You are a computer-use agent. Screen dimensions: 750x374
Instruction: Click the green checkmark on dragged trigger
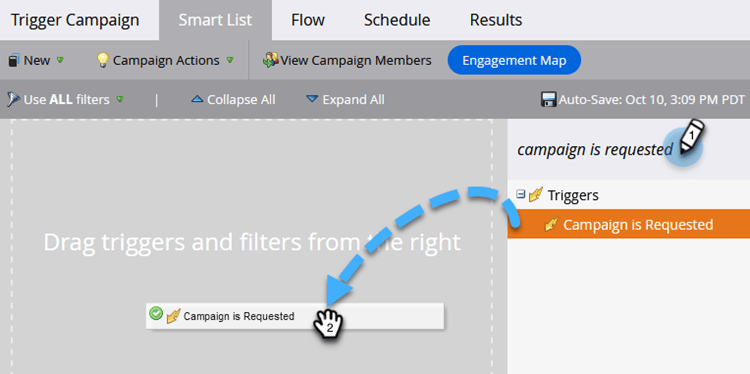(155, 313)
